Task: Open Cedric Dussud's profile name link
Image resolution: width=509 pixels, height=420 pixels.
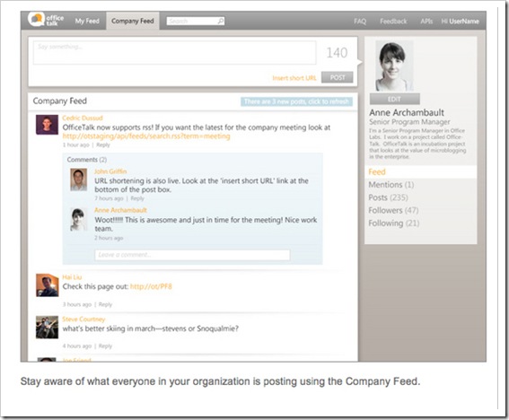Action: 83,118
